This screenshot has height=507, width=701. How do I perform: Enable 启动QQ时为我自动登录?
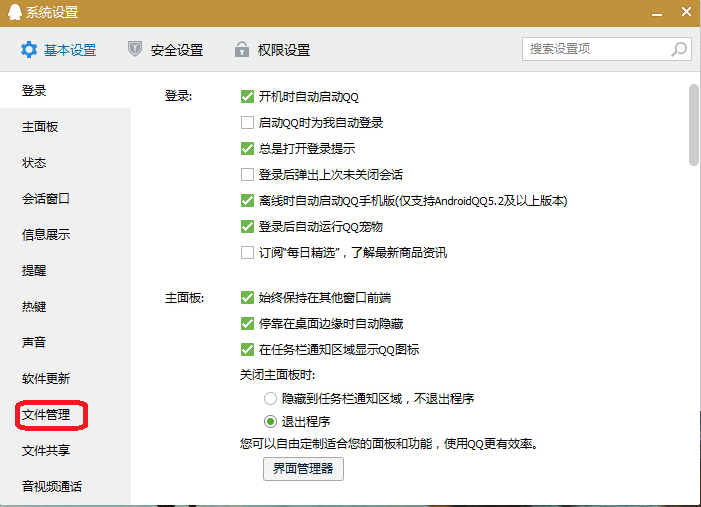[247, 123]
